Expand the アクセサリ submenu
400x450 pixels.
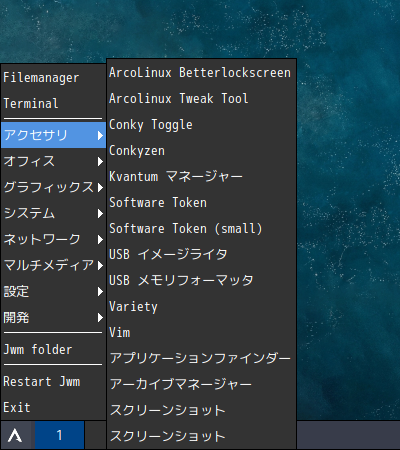pyautogui.click(x=53, y=135)
